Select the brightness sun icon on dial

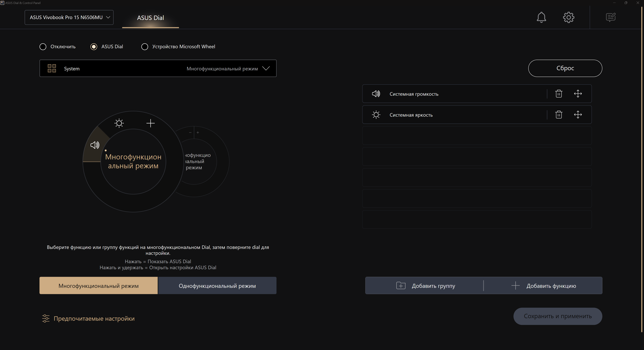(119, 123)
